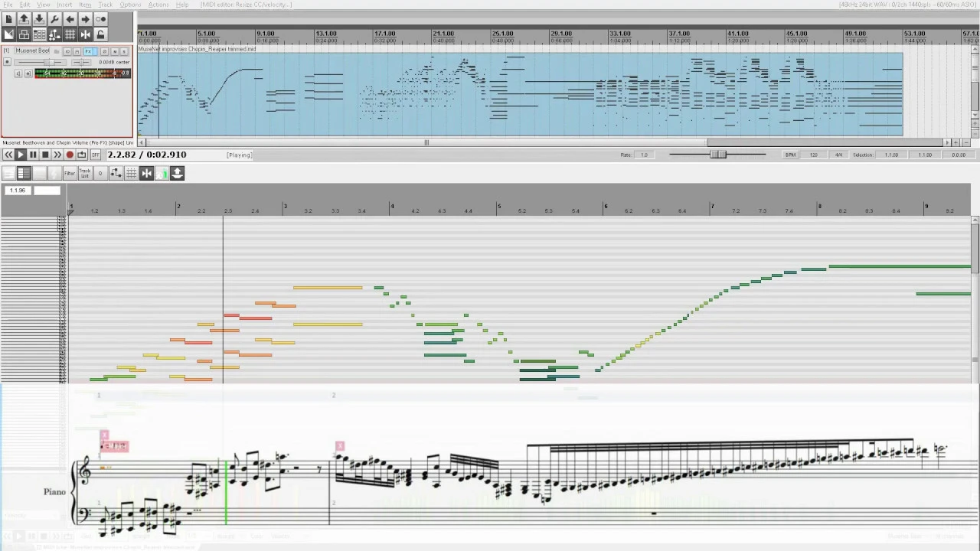Click the BPM button
The image size is (980, 551).
pyautogui.click(x=790, y=155)
